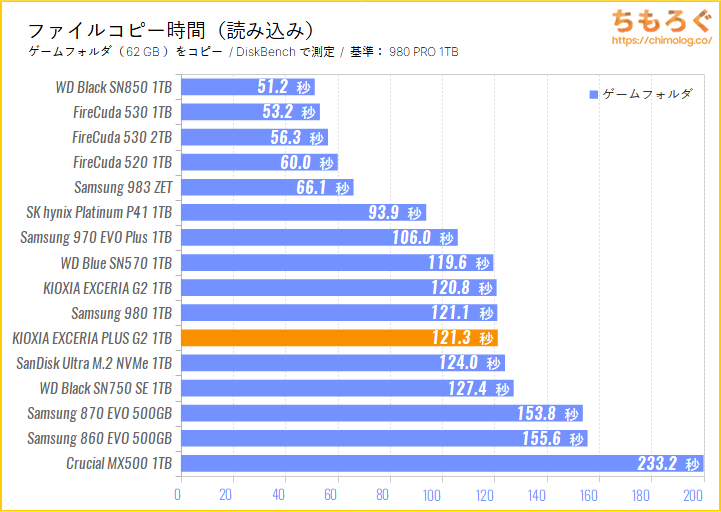Click the x-axis tick label 40

278,495
